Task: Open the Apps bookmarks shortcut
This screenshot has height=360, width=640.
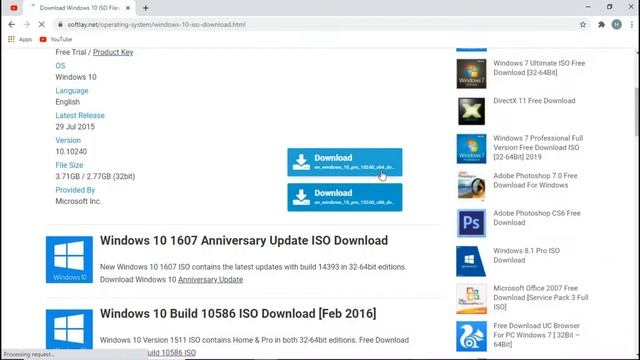Action: (x=20, y=39)
